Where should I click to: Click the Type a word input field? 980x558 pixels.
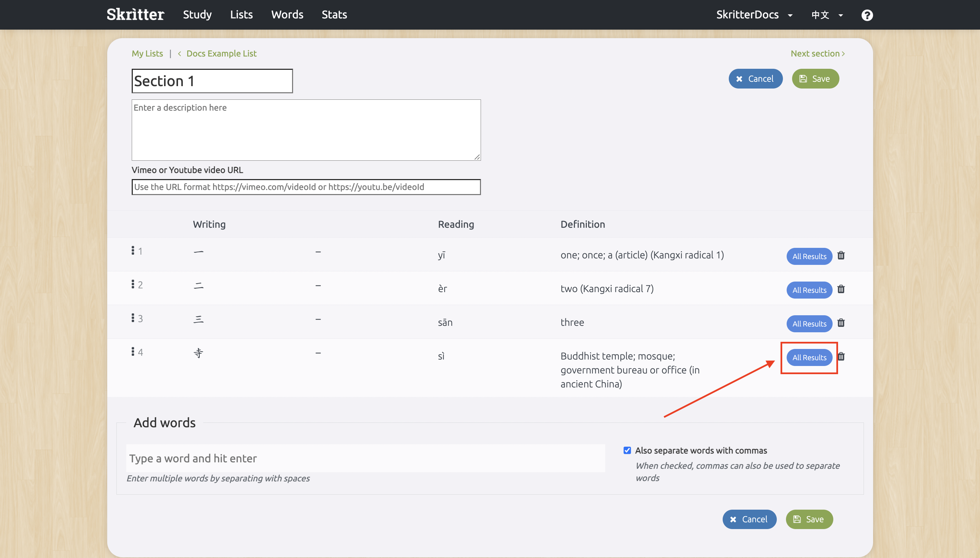(365, 458)
